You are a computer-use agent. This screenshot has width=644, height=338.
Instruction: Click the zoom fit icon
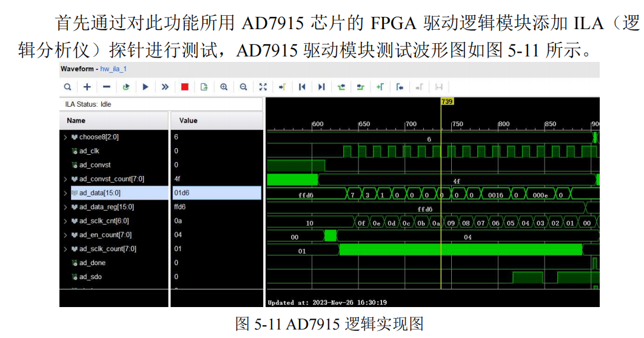point(263,87)
